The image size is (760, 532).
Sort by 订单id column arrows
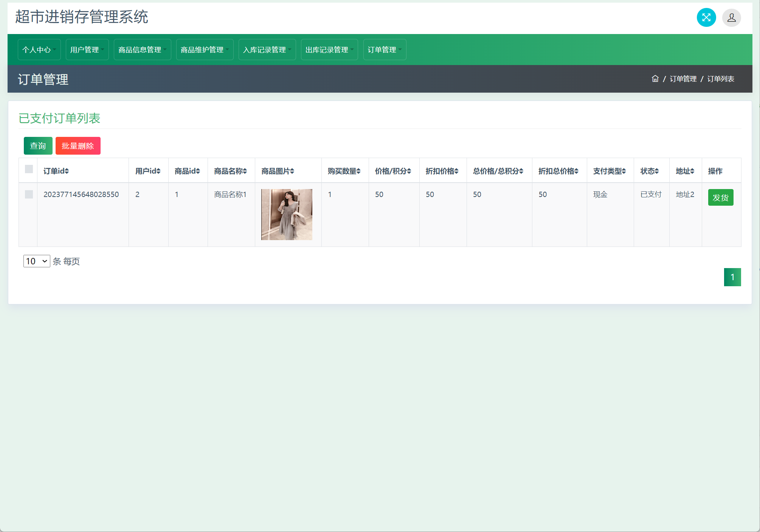point(67,171)
